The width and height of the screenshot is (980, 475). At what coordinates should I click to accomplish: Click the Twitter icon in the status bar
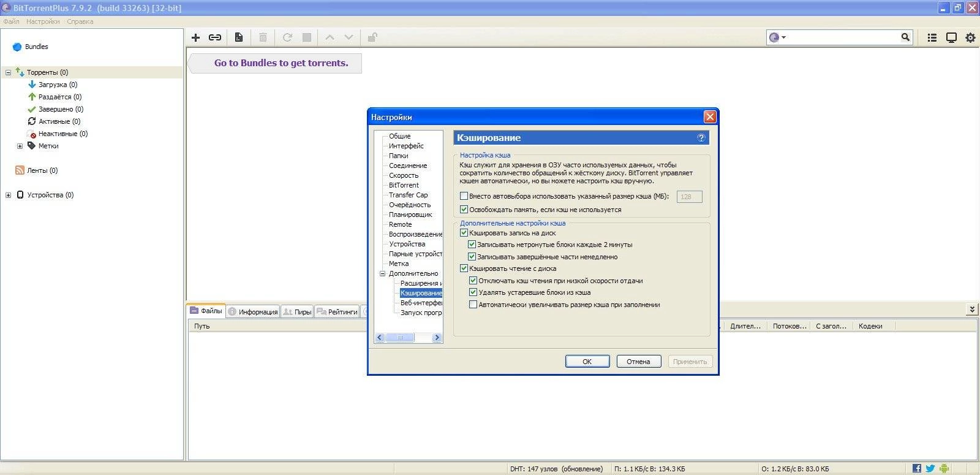click(930, 468)
